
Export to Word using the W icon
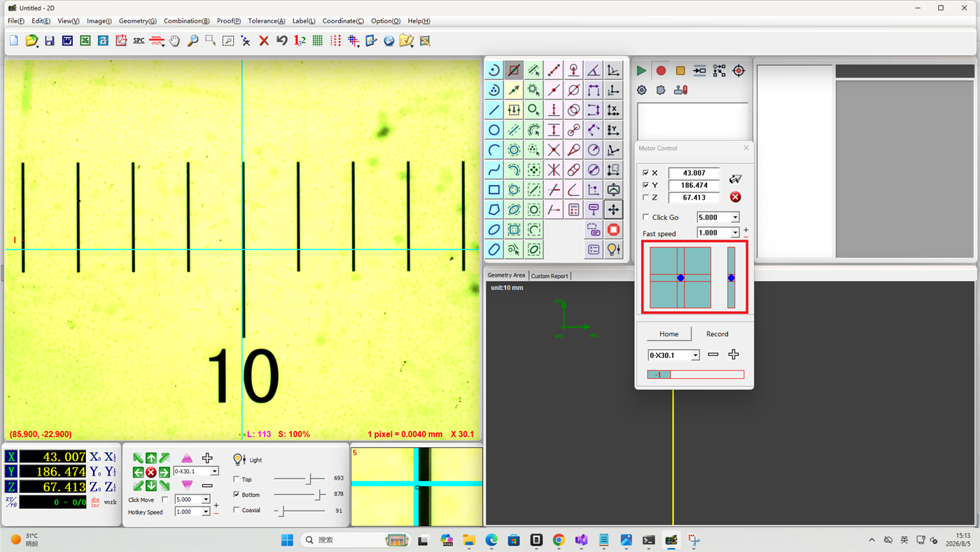tap(67, 41)
